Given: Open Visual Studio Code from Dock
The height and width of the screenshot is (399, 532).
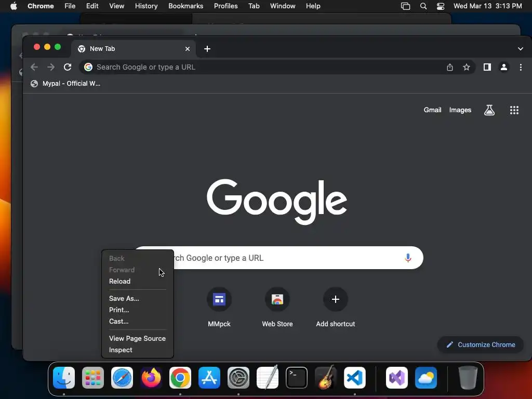Looking at the screenshot, I should tap(355, 378).
